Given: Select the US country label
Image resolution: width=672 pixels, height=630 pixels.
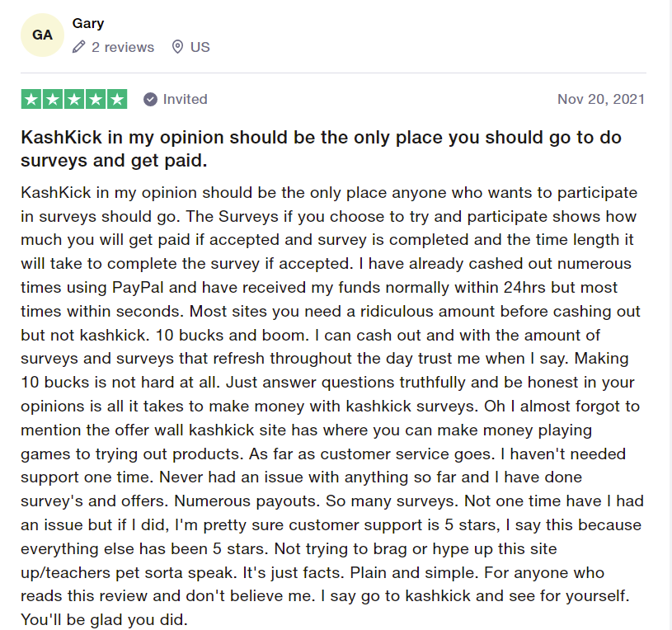Looking at the screenshot, I should click(200, 47).
